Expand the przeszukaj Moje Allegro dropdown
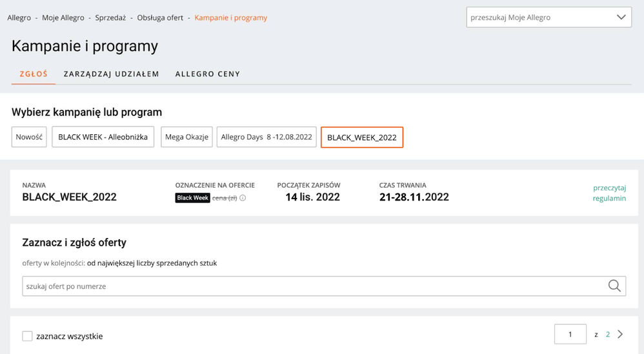This screenshot has height=354, width=644. 621,17
